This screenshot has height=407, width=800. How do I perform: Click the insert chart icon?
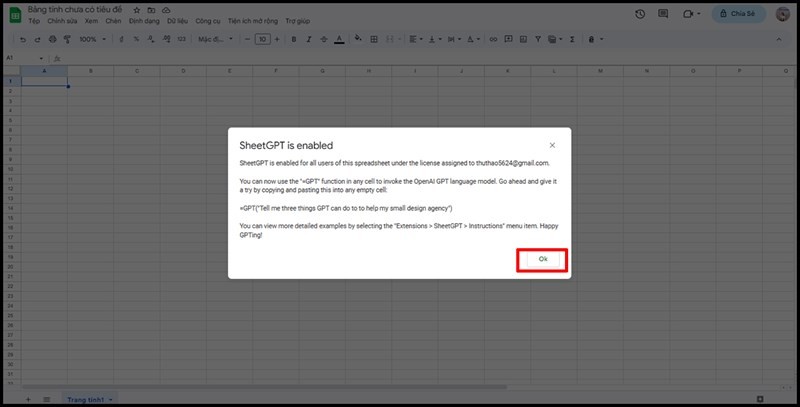click(523, 39)
